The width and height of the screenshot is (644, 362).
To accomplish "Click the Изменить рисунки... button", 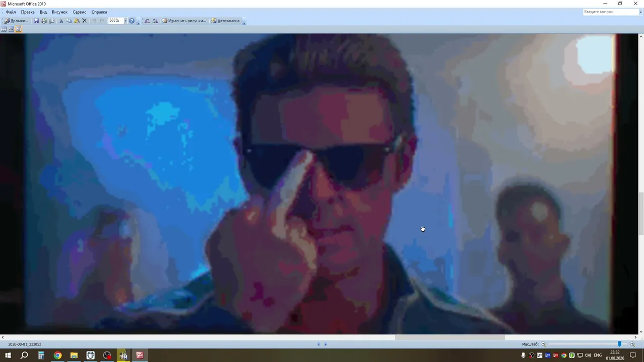I will coord(184,21).
